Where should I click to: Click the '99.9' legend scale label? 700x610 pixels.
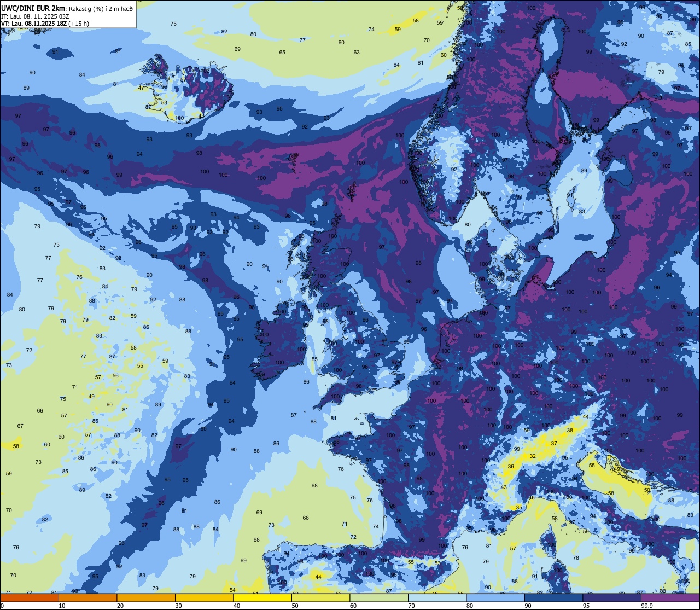[647, 605]
